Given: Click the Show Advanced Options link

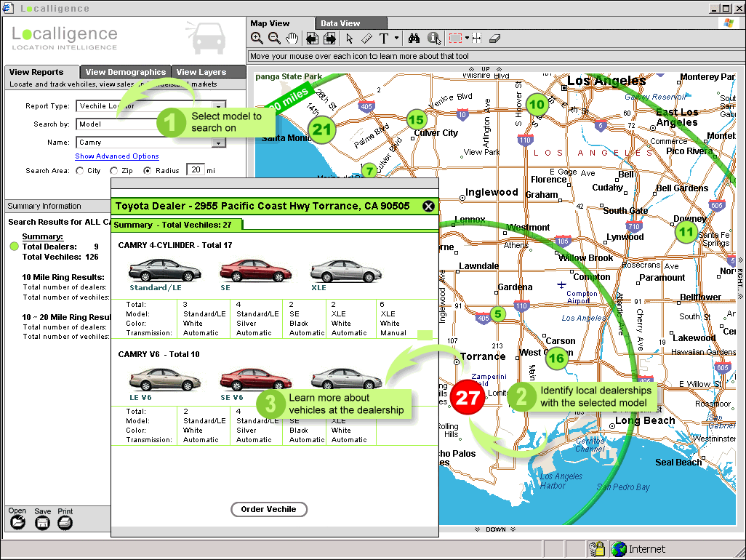Looking at the screenshot, I should coord(117,156).
